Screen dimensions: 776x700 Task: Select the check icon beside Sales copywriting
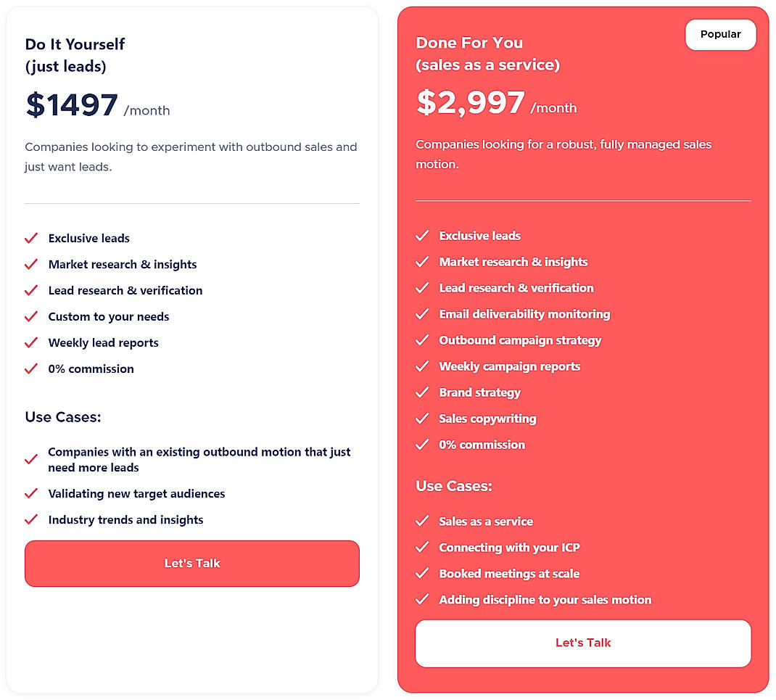point(423,419)
